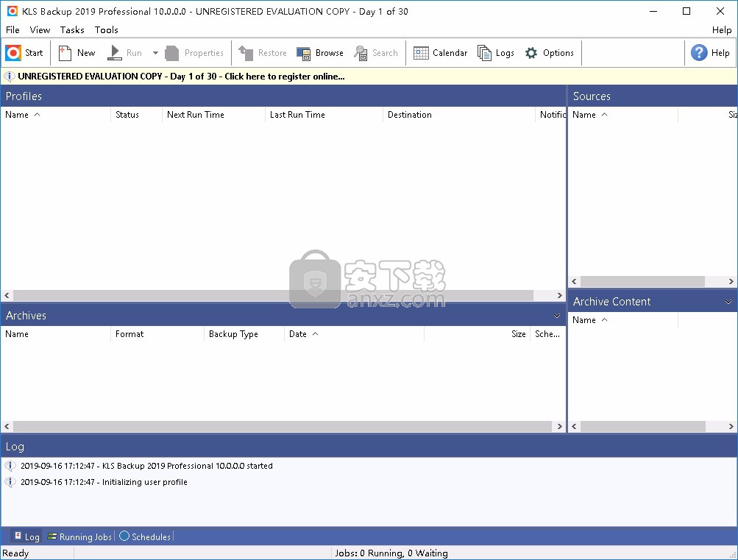Switch to the Log tab at the bottom

click(x=26, y=536)
